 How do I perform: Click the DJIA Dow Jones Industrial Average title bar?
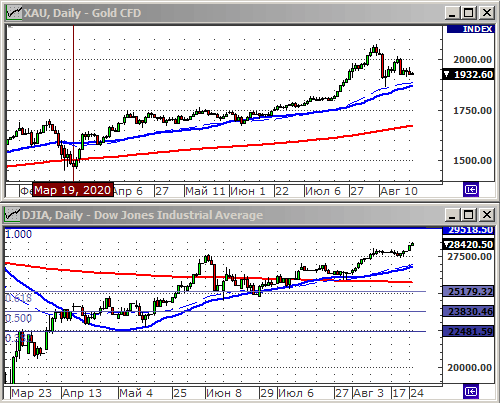250,215
